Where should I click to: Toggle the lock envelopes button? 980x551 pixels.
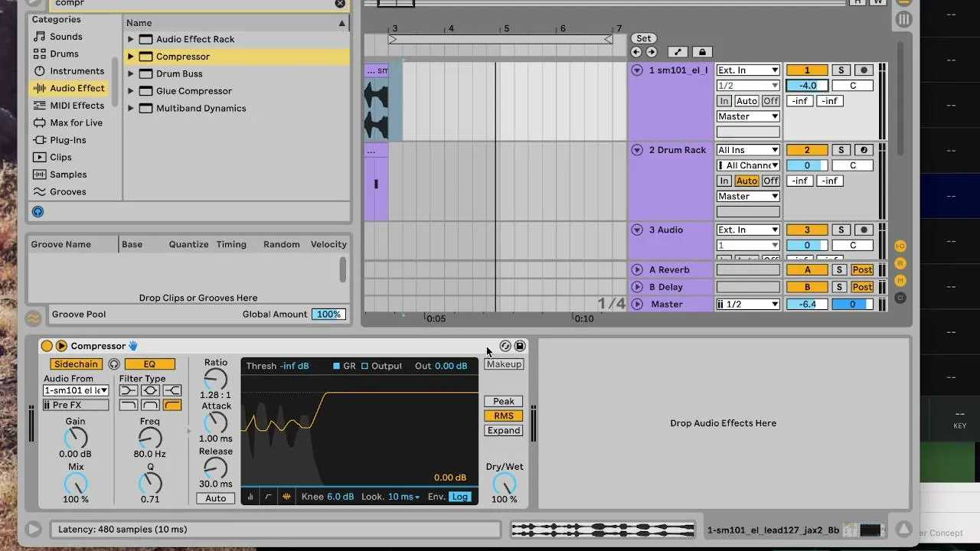coord(702,52)
